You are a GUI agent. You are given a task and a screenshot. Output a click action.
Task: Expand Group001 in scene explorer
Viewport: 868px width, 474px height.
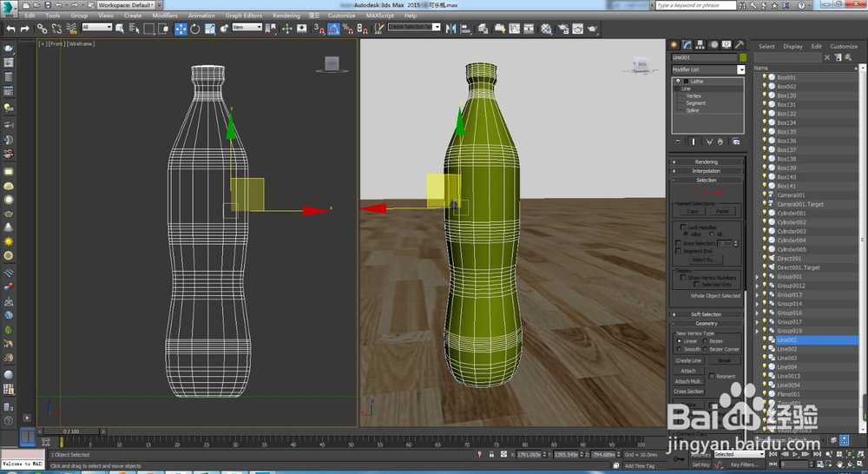pos(757,277)
